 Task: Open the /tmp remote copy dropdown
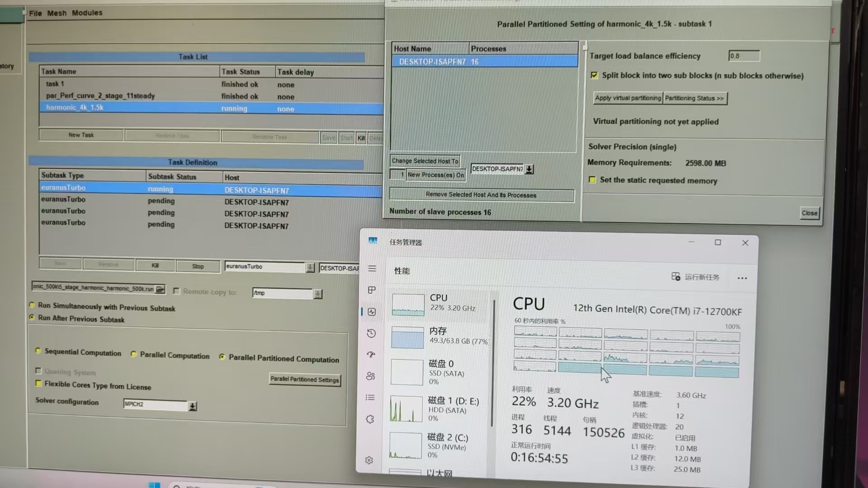318,294
